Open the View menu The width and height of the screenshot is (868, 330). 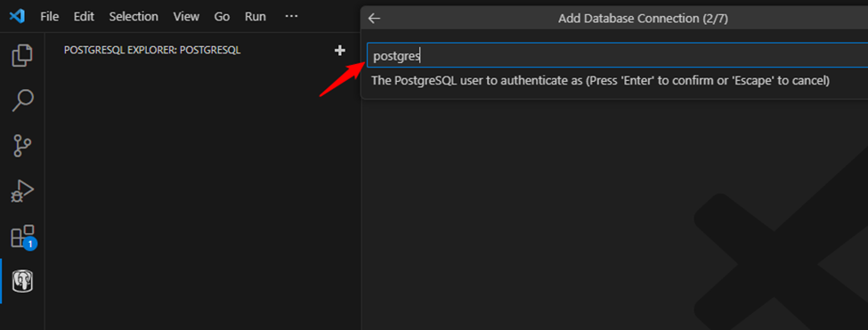pyautogui.click(x=186, y=17)
